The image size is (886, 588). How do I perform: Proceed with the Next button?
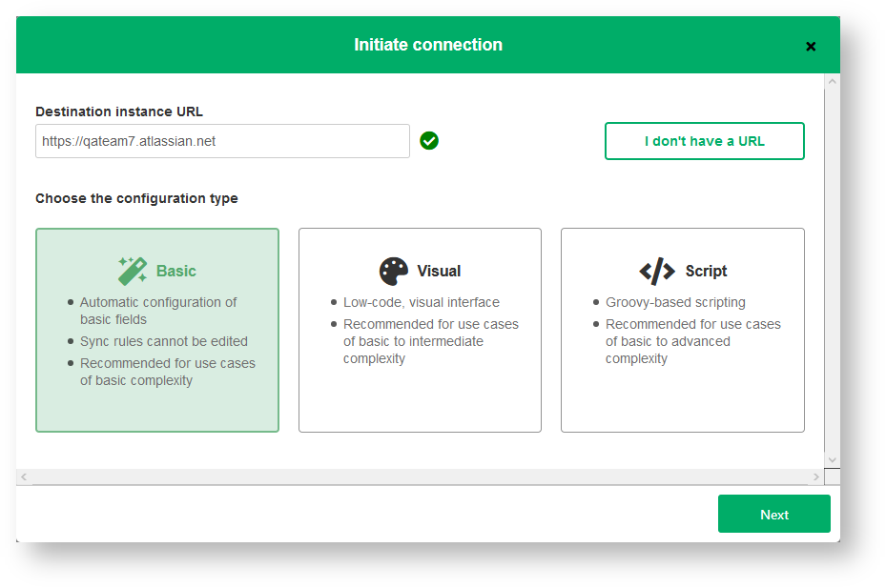(x=773, y=515)
